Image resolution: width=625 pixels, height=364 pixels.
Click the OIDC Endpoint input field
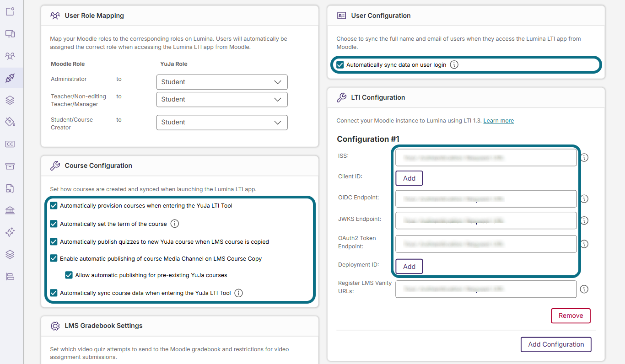pos(486,199)
